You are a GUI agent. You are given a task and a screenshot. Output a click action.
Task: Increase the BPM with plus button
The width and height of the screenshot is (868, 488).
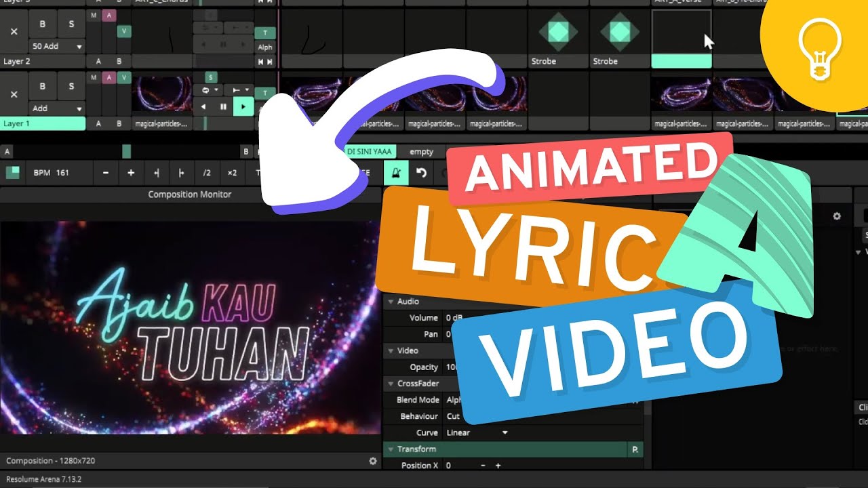pos(131,173)
